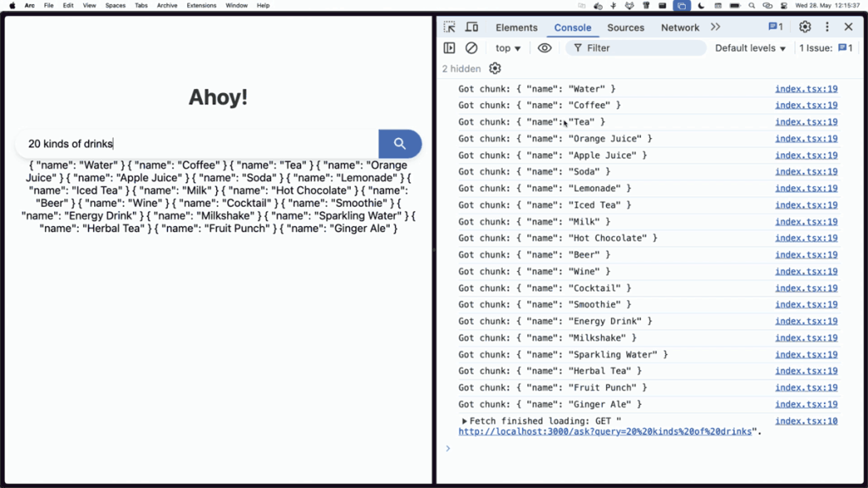The height and width of the screenshot is (488, 868).
Task: Expand the Fetch finished loading entry
Action: click(x=465, y=421)
